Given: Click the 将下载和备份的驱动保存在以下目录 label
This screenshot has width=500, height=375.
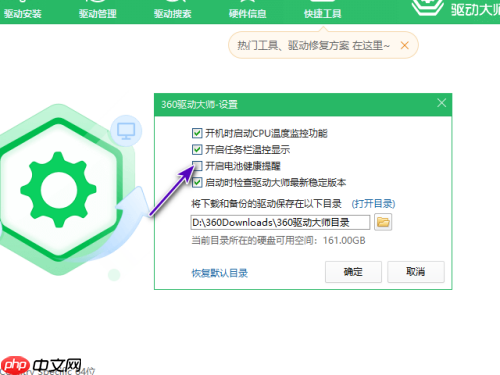Looking at the screenshot, I should 266,204.
